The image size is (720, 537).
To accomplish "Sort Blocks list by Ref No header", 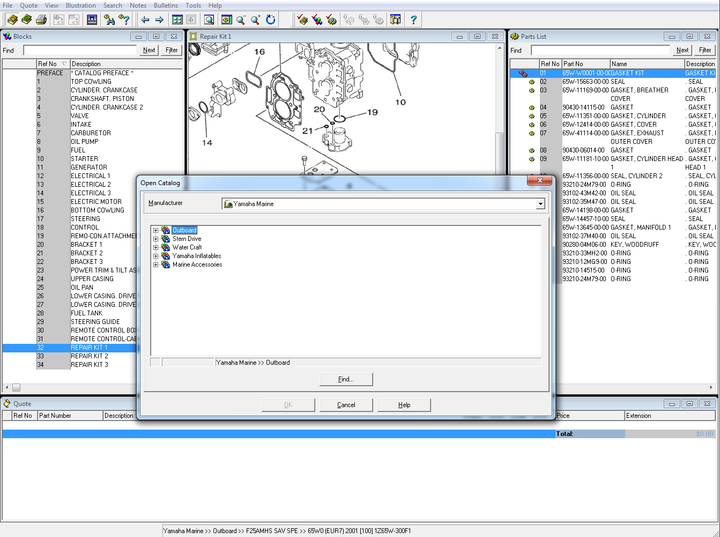I will (x=53, y=64).
